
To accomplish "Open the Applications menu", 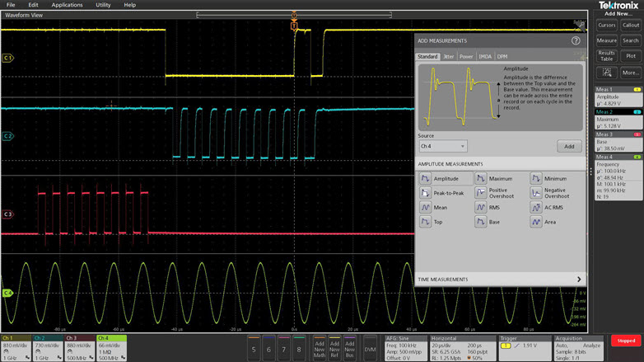I will (x=67, y=5).
